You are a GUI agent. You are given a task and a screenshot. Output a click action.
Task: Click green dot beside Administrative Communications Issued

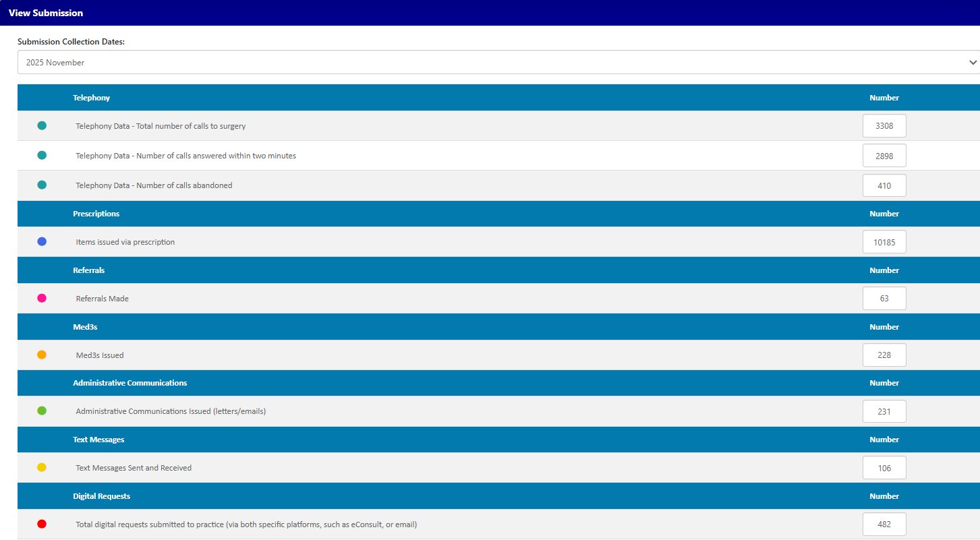(x=42, y=411)
